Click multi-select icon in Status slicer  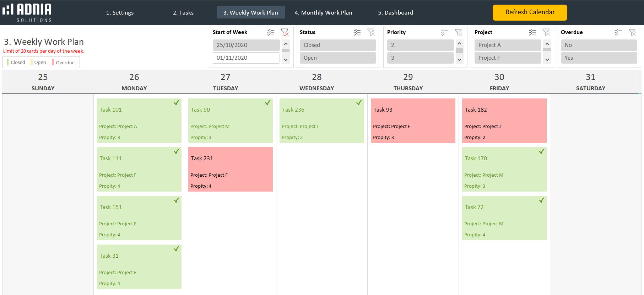357,32
